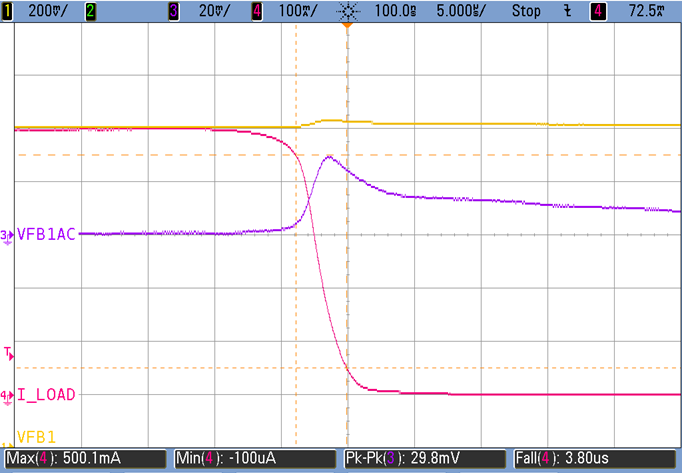The width and height of the screenshot is (682, 473).
Task: Click the Stop run status
Action: pos(526,11)
